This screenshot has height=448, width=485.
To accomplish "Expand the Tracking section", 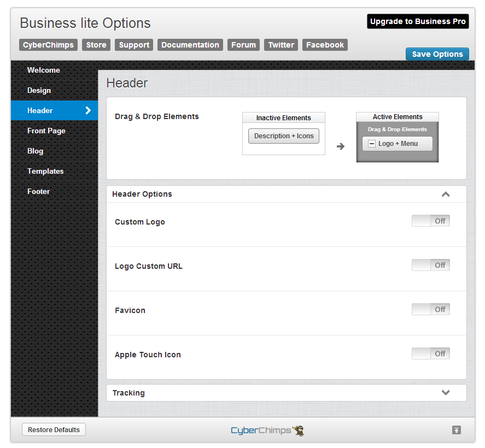I will [x=446, y=392].
